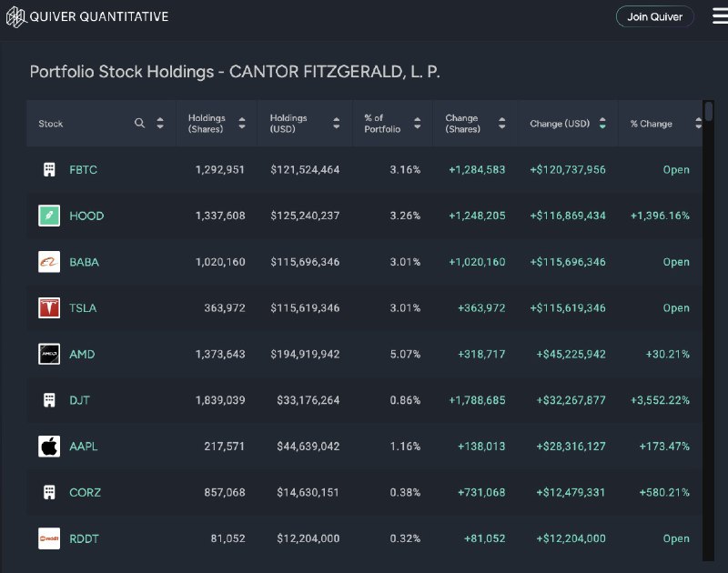This screenshot has width=728, height=573.
Task: Open the CORZ ticker link
Action: click(85, 493)
